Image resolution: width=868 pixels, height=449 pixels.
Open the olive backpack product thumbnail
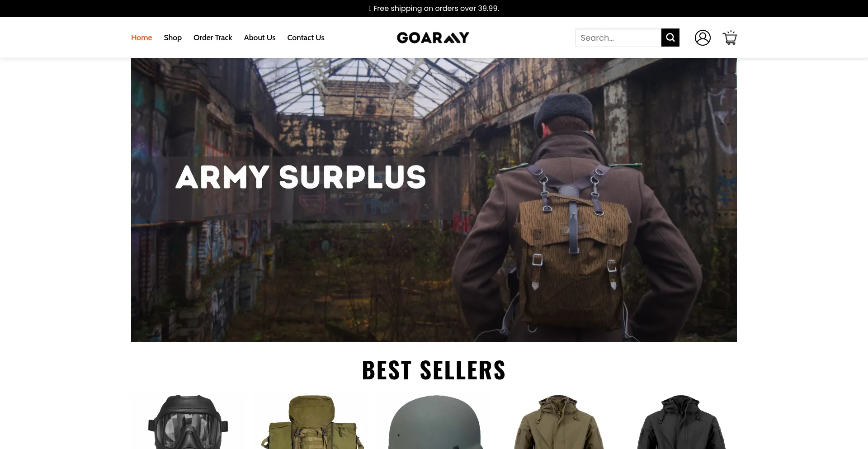click(311, 422)
